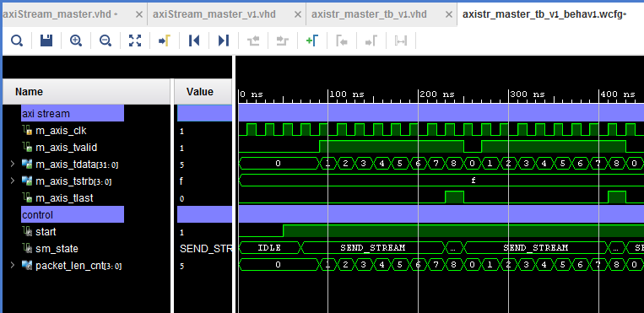Select the m_axis_tlast signal
644x313 pixels.
64,198
